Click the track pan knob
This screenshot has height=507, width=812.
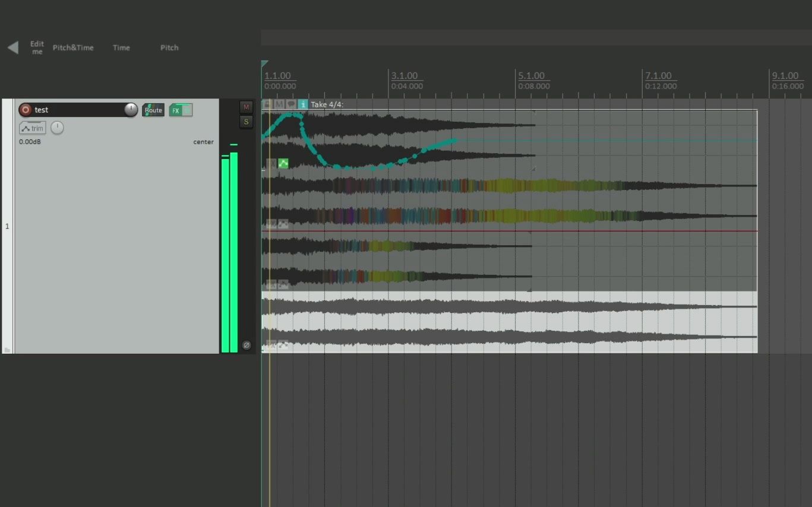[x=57, y=128]
